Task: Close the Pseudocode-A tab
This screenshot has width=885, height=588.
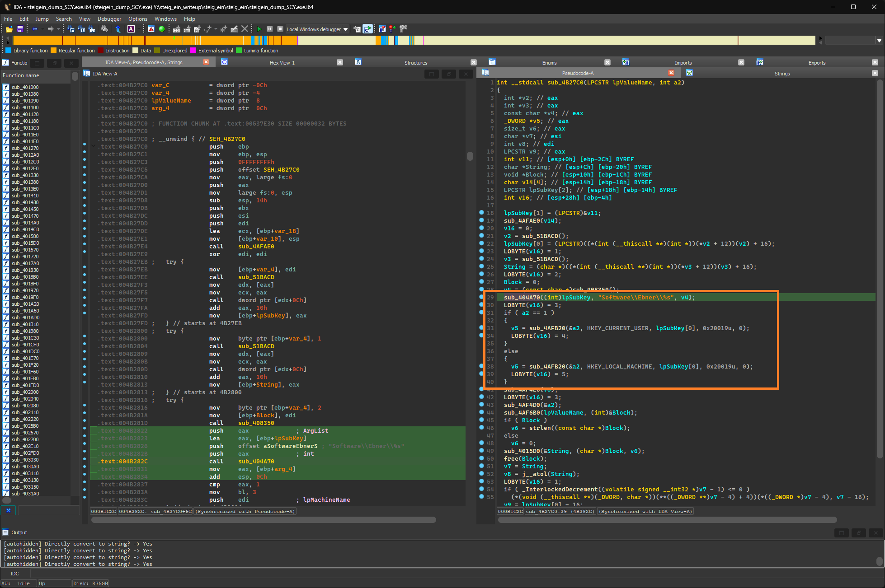Action: pyautogui.click(x=671, y=73)
